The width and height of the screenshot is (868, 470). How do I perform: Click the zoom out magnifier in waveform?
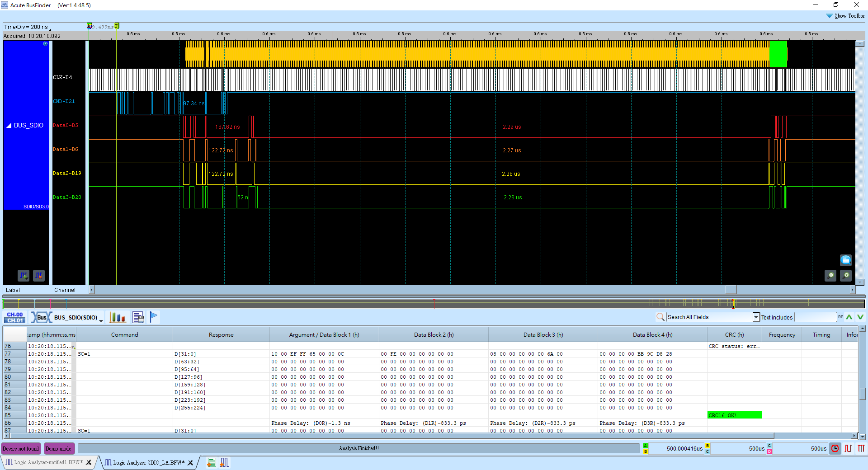[x=830, y=275]
